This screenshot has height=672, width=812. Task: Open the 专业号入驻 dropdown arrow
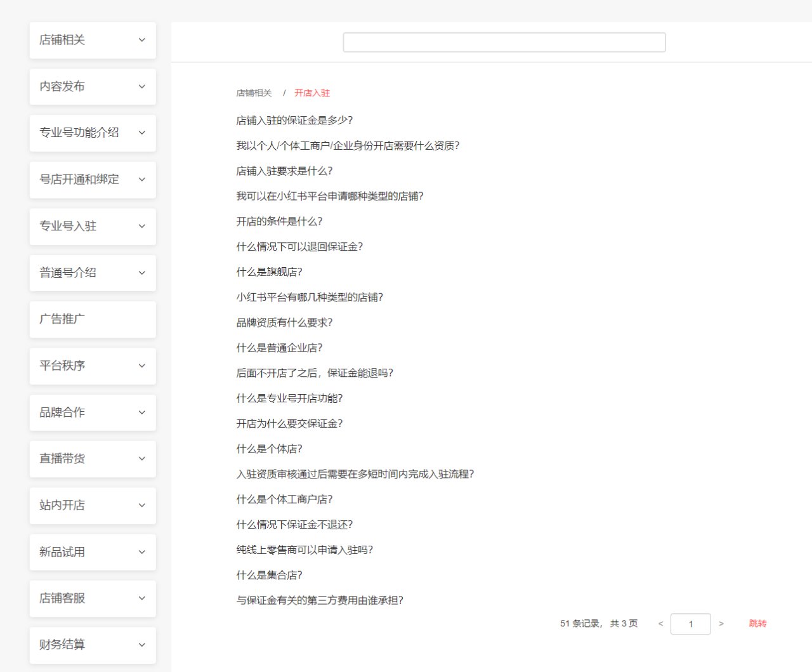141,227
